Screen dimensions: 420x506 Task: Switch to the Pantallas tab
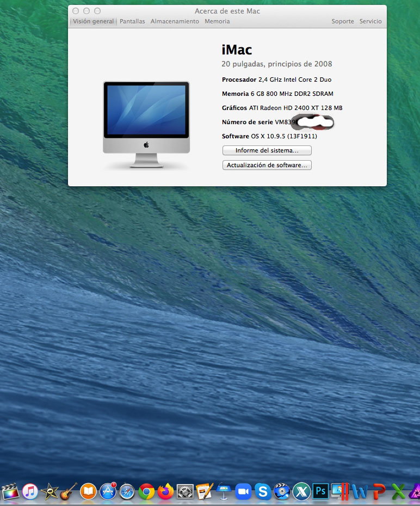[132, 21]
